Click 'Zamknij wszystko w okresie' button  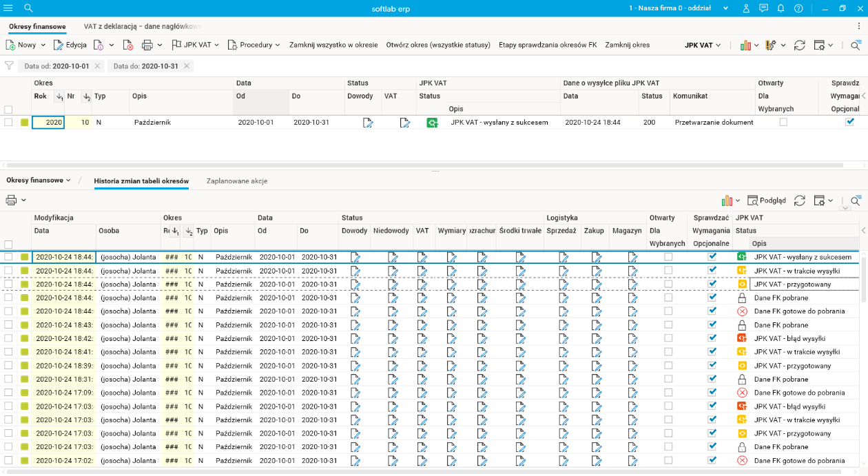click(333, 45)
